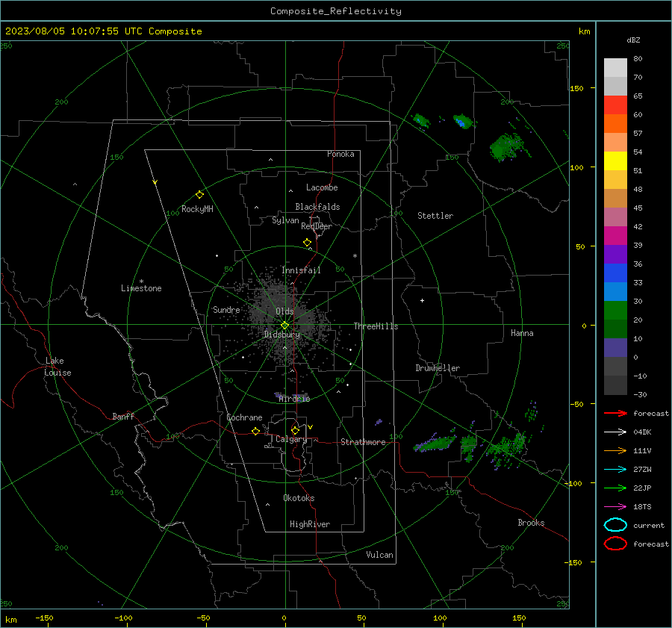Click the yellow diamond marker below RedDeer
The image size is (672, 628).
pyautogui.click(x=307, y=243)
